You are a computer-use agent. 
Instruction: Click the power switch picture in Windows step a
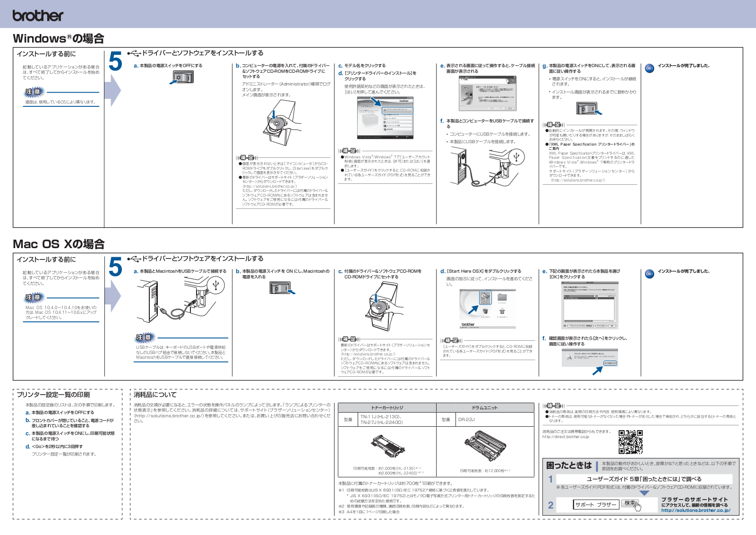182,78
